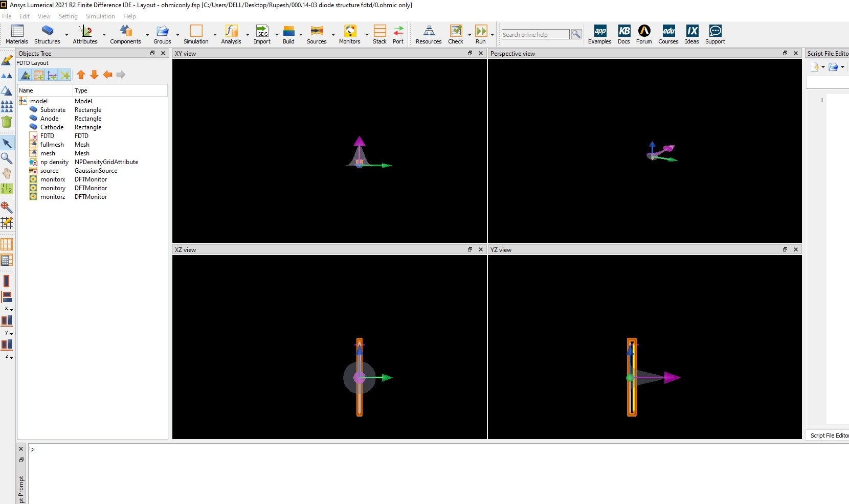Open the Forum link icon

[644, 34]
